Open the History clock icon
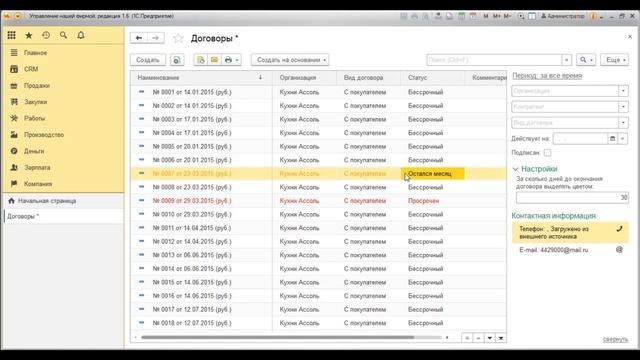640x360 pixels. click(46, 36)
